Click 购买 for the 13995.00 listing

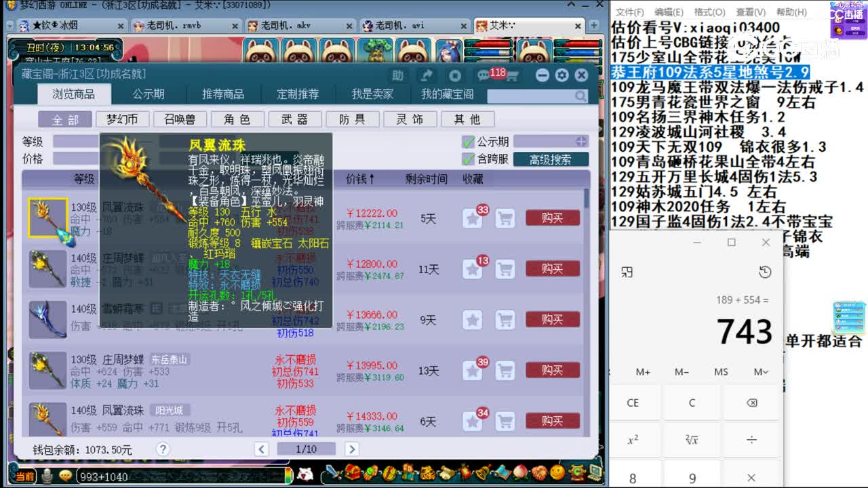[553, 371]
